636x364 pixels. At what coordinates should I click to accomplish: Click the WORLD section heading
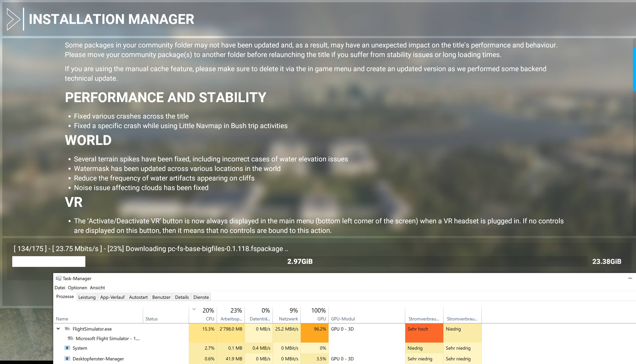pos(88,140)
